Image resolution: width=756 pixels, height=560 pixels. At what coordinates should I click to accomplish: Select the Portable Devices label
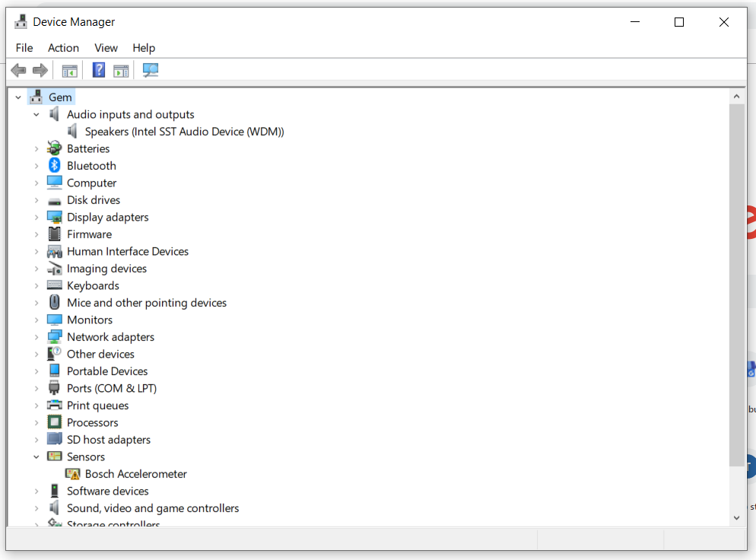tap(107, 371)
